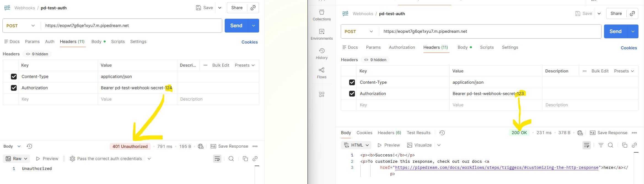Search the response body in left window
Image resolution: width=644 pixels, height=184 pixels.
pos(231,159)
